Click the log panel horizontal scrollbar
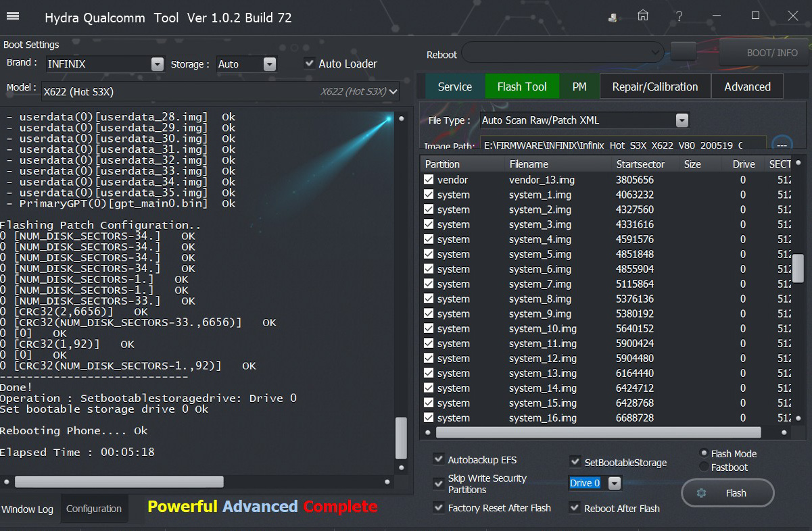This screenshot has width=812, height=531. pyautogui.click(x=119, y=482)
